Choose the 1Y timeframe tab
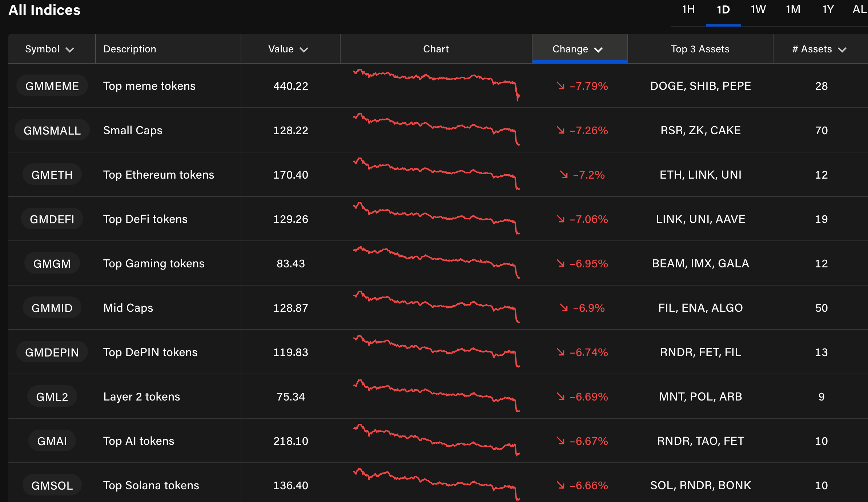The height and width of the screenshot is (502, 868). click(828, 10)
